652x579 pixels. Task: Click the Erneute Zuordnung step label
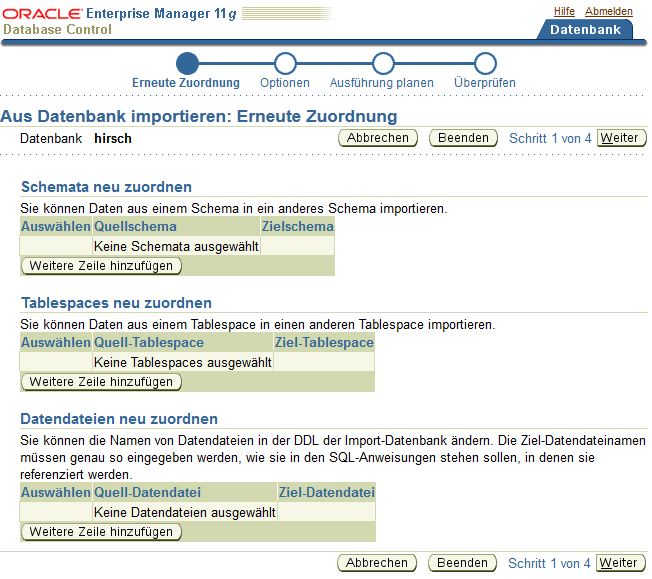(186, 82)
